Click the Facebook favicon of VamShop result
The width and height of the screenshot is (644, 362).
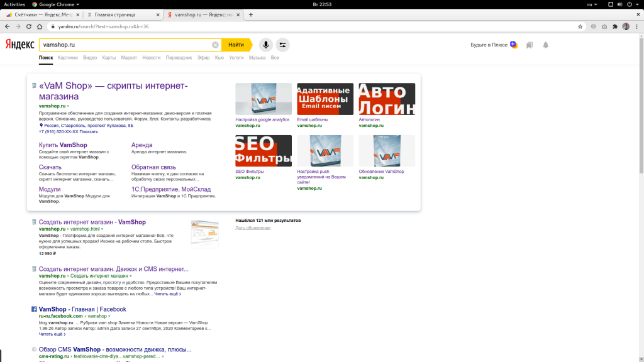pyautogui.click(x=34, y=309)
